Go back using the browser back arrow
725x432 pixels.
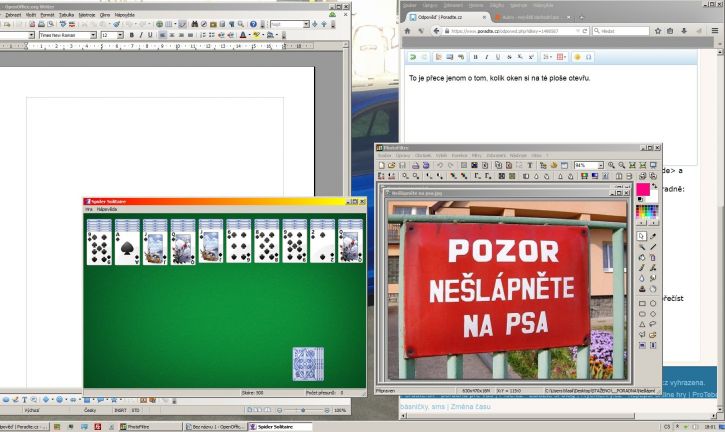pos(436,31)
